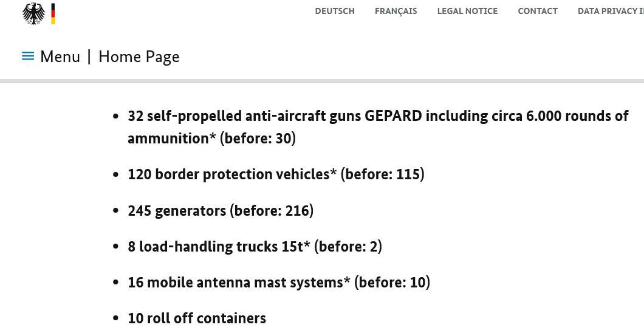Screen dimensions: 644x333
Task: Open the Legal Notice page
Action: pos(467,11)
